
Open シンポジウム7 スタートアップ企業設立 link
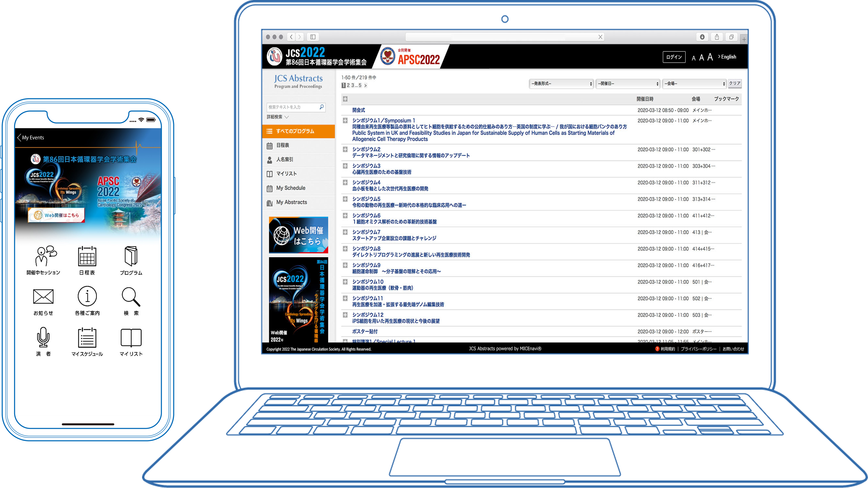pyautogui.click(x=394, y=235)
